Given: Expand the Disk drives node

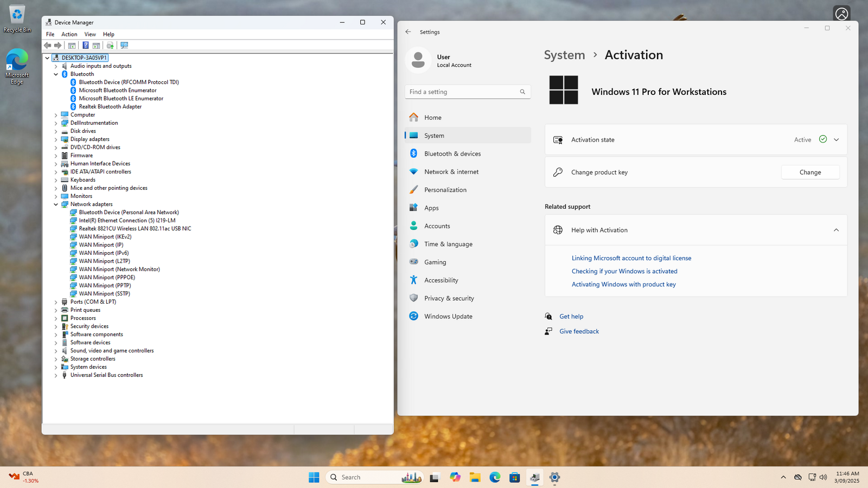Looking at the screenshot, I should pos(56,131).
